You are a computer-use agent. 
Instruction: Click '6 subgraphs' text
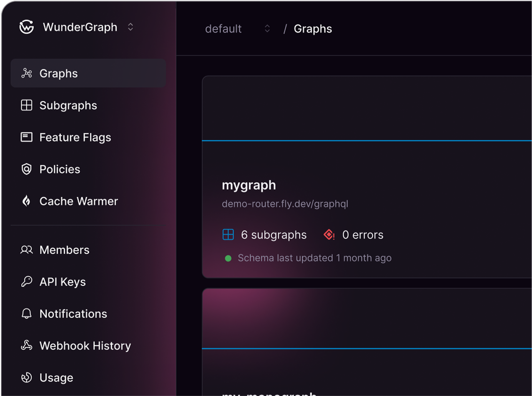pos(274,235)
